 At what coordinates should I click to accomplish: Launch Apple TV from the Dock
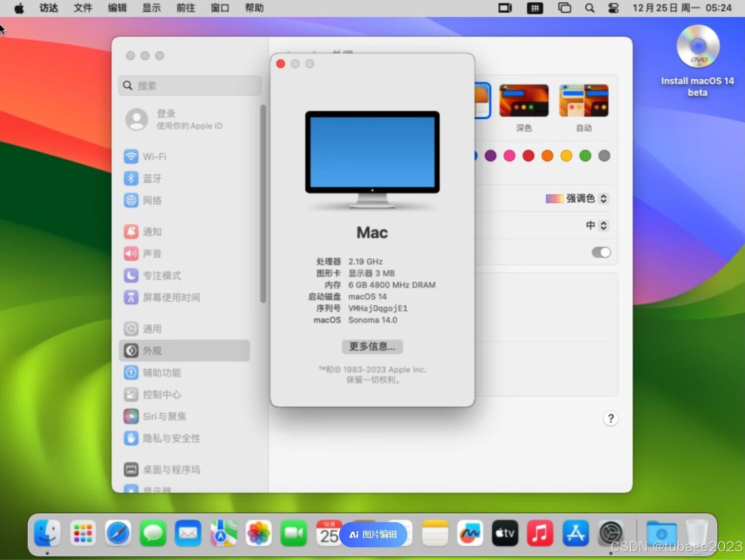(505, 533)
